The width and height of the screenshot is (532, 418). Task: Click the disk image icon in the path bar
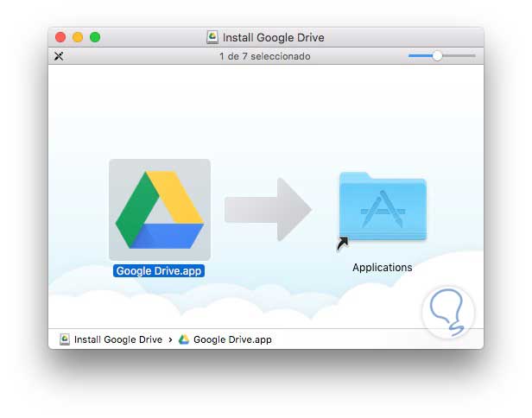[x=65, y=339]
